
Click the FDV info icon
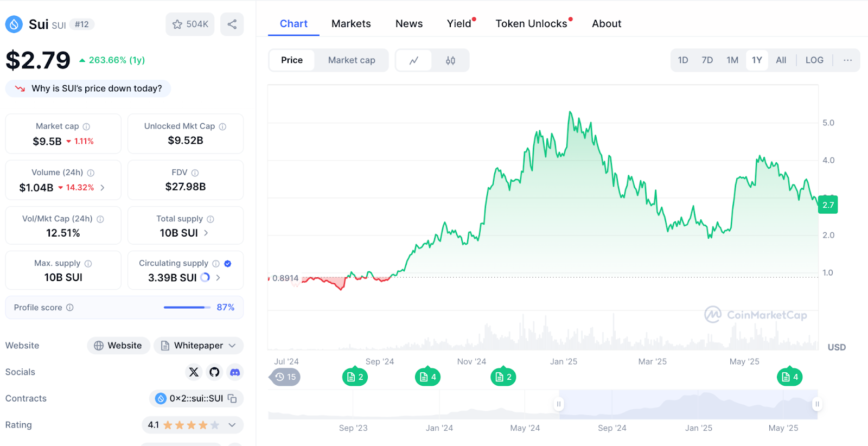(195, 173)
